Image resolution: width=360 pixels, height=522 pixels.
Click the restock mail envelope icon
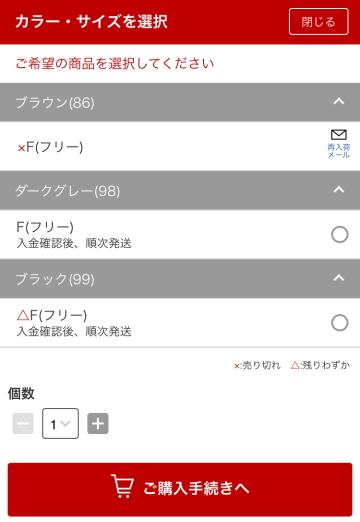tap(339, 135)
